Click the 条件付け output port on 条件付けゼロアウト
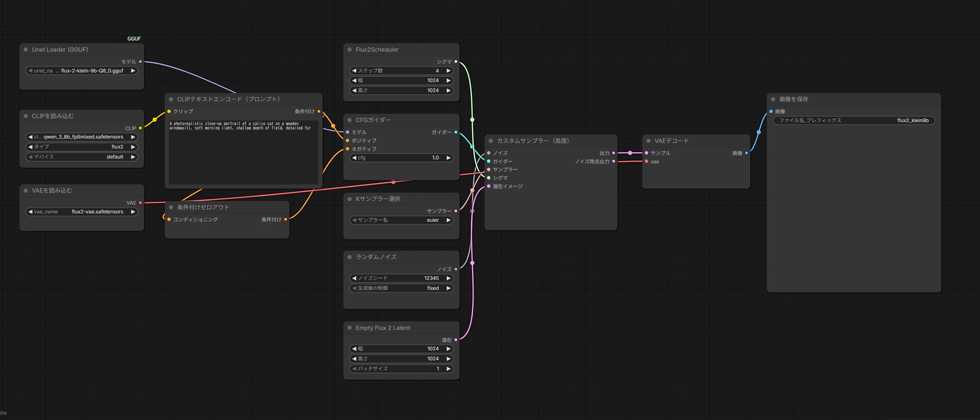980x420 pixels. [x=285, y=219]
